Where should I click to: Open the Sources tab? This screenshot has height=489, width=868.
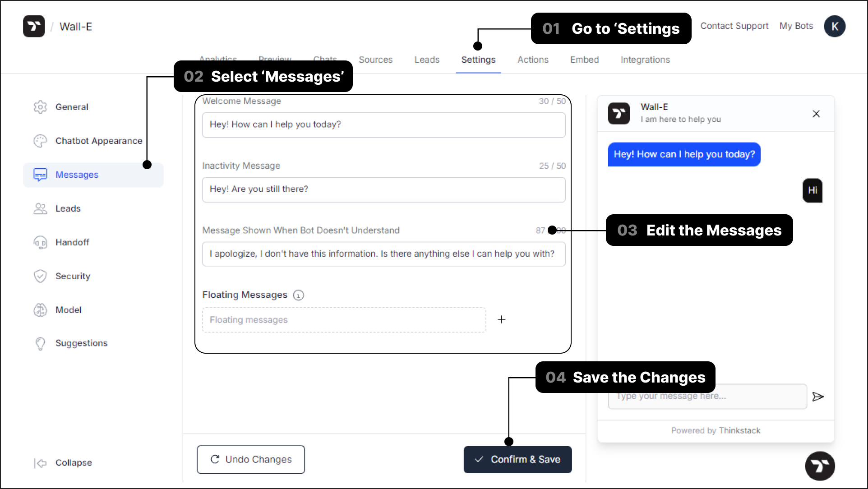point(375,60)
